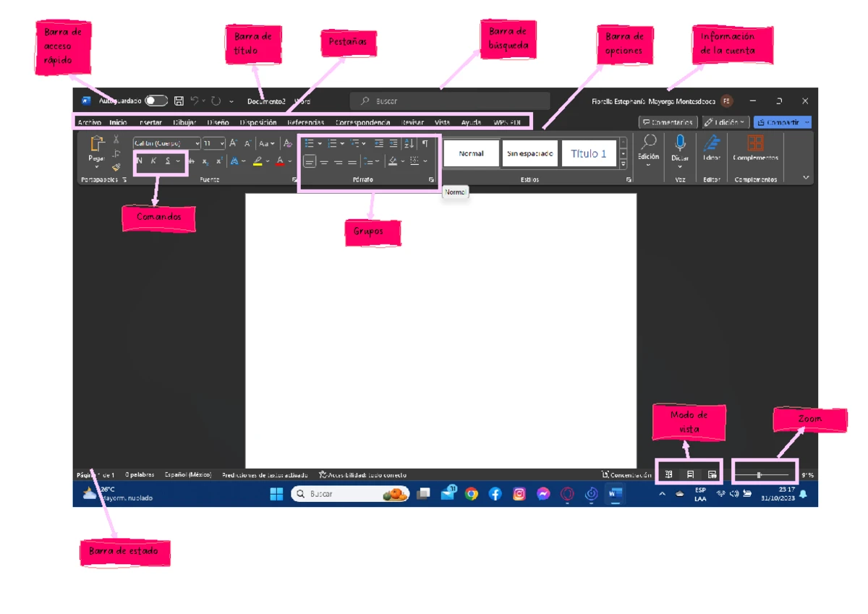The width and height of the screenshot is (868, 614).
Task: Click the Dictar microphone icon
Action: (x=680, y=142)
